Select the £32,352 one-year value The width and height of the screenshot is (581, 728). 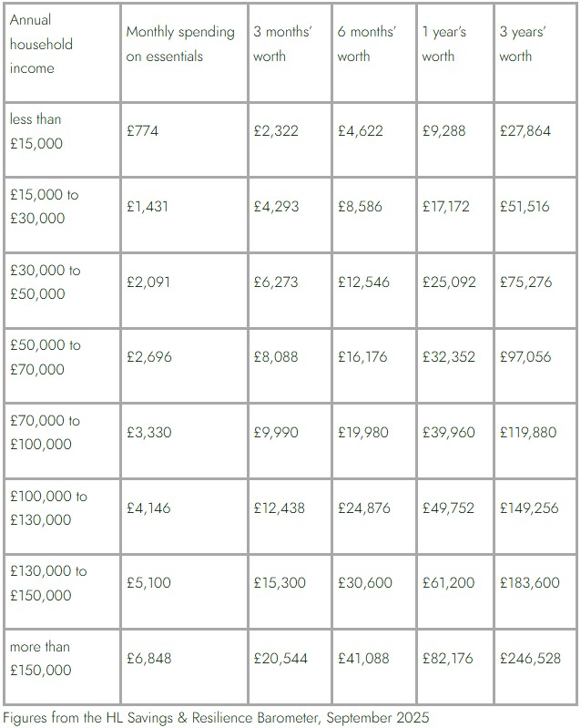pos(449,357)
